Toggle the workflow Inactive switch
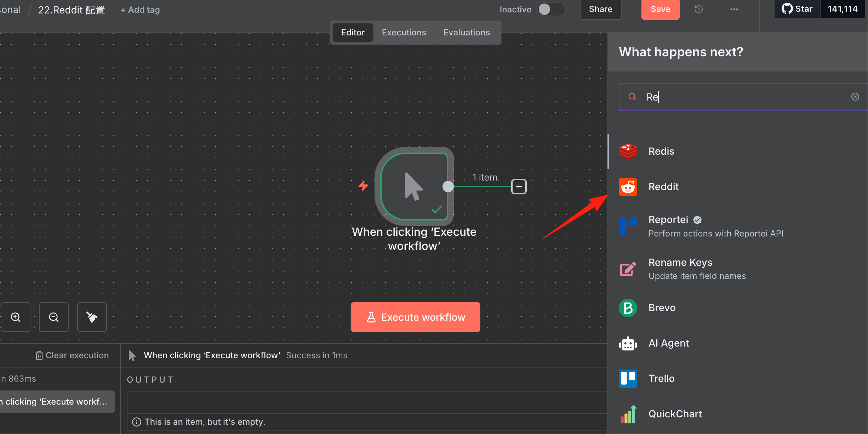 point(551,10)
